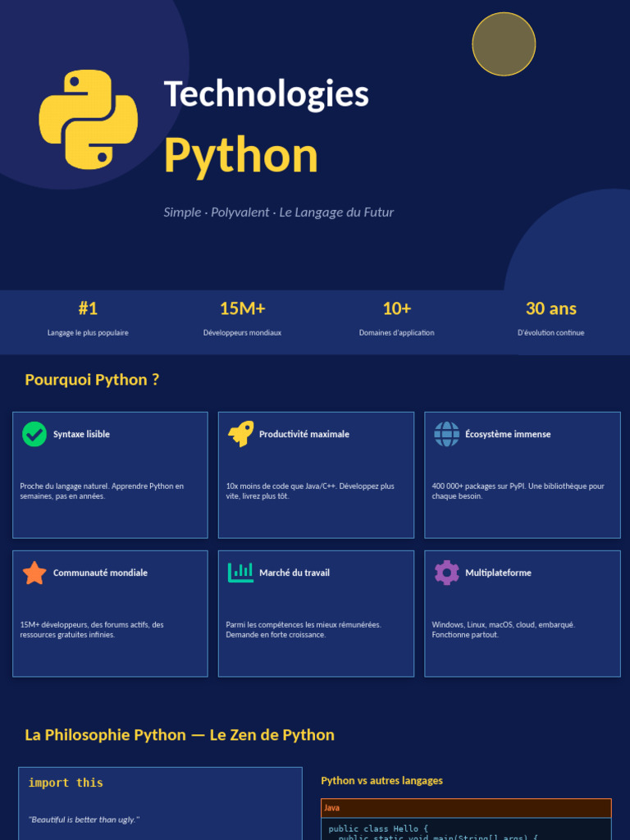Click the description 'Windows, Linux, macOS, cloud, embarqué'
The height and width of the screenshot is (840, 630).
pos(504,629)
